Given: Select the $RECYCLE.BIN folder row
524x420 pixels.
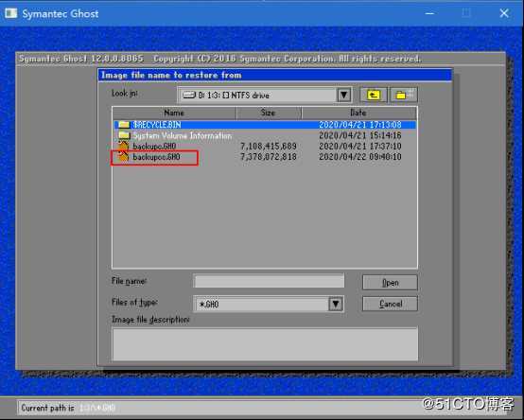Looking at the screenshot, I should pyautogui.click(x=265, y=125).
